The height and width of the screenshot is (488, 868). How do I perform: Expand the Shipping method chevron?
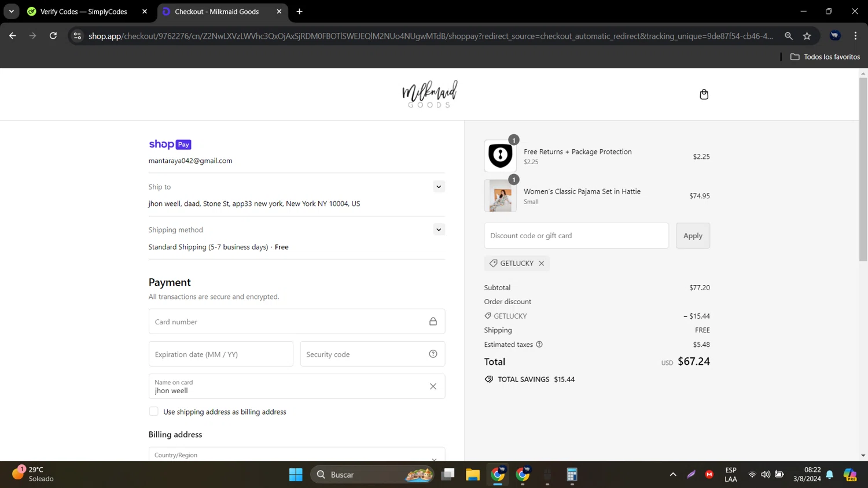(439, 230)
